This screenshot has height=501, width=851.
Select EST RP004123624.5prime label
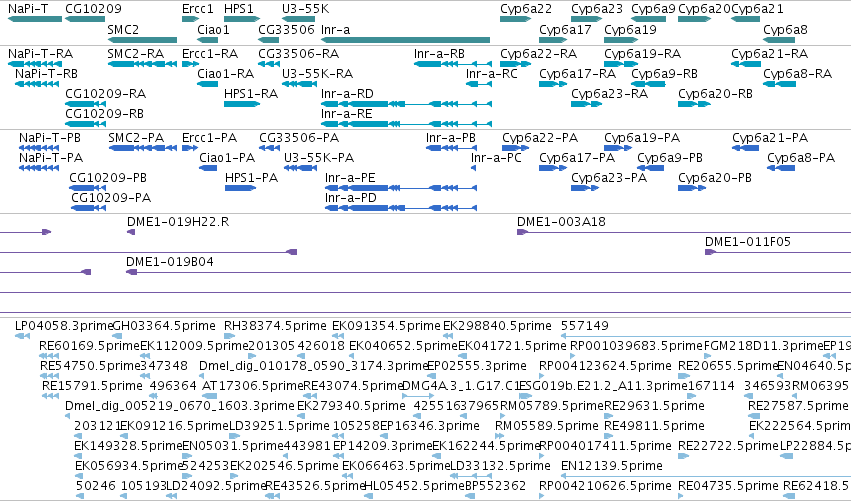[x=606, y=365]
